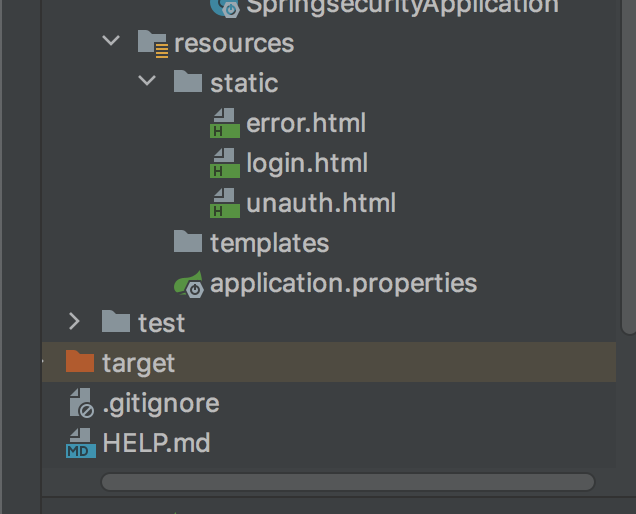Screen dimensions: 636x514
Task: Collapse the resources folder
Action: click(x=111, y=43)
